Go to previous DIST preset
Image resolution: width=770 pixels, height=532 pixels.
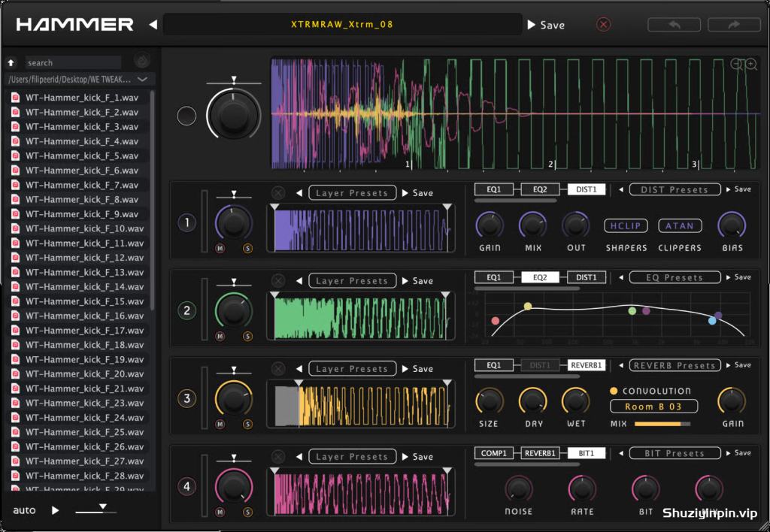pos(621,189)
